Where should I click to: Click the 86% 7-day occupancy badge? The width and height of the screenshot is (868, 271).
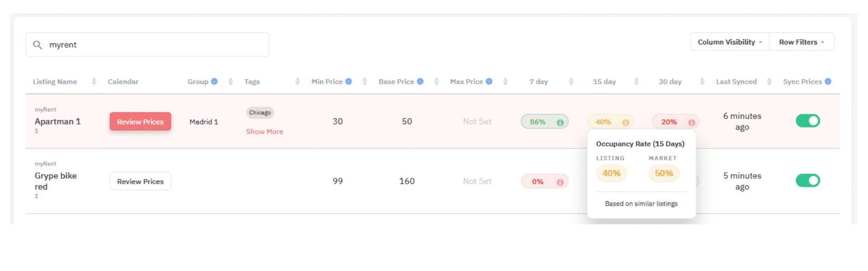(x=545, y=121)
